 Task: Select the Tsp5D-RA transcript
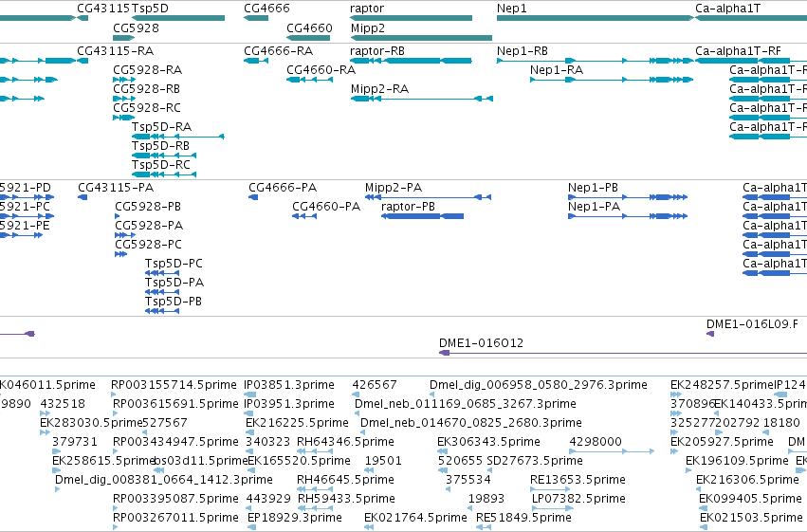click(178, 137)
